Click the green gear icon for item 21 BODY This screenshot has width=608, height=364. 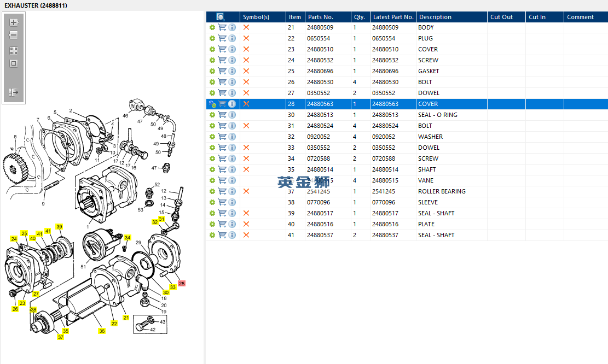pyautogui.click(x=212, y=27)
